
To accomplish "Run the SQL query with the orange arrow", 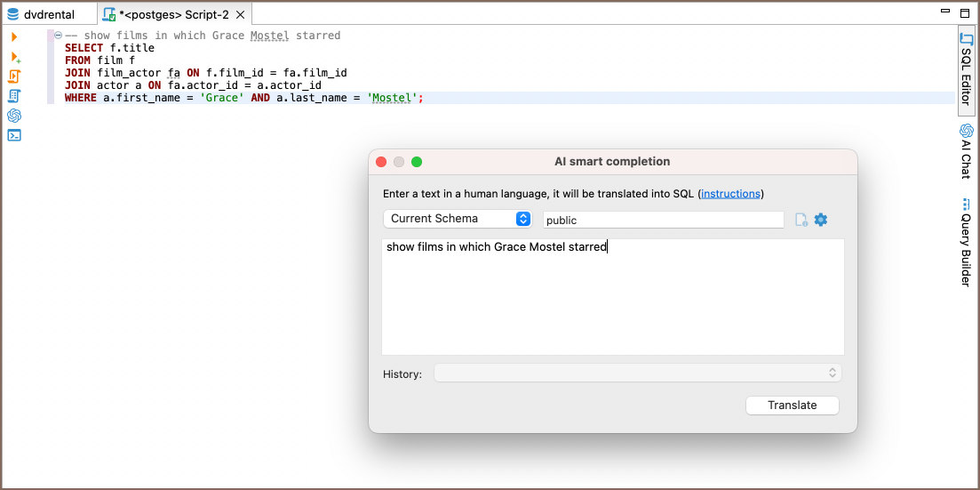I will point(14,36).
